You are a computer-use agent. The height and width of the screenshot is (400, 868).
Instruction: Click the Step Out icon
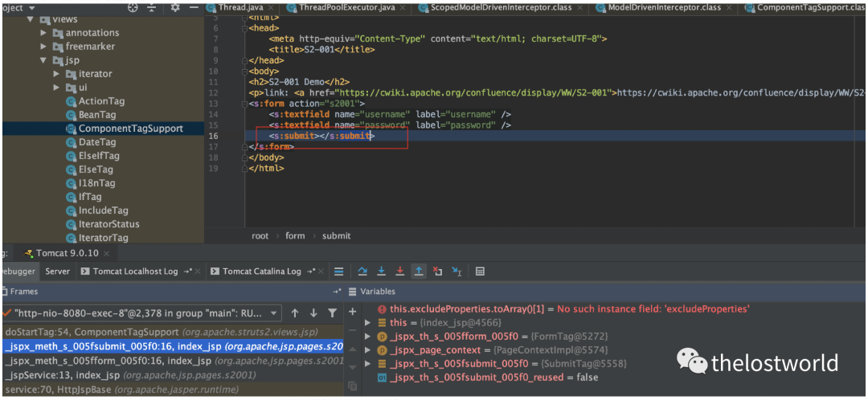click(x=419, y=271)
